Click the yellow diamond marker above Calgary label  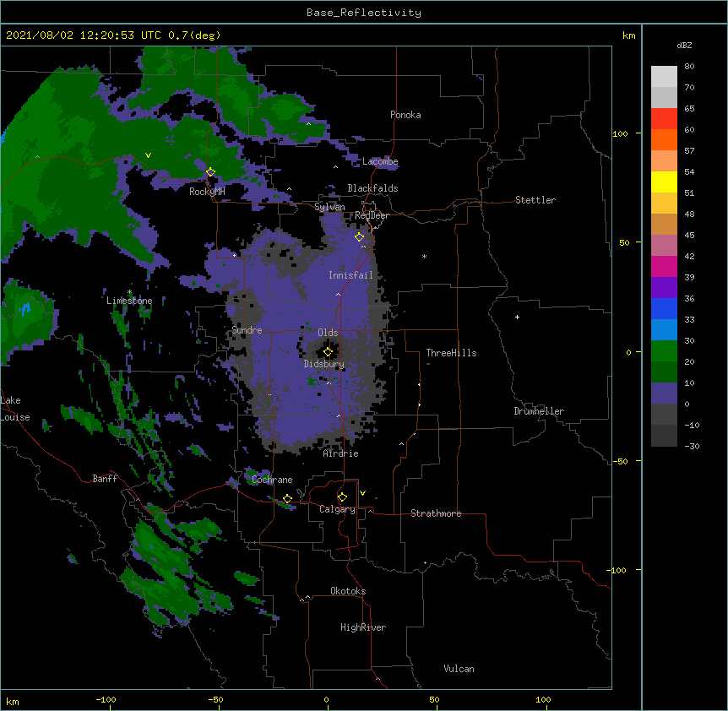click(x=342, y=497)
